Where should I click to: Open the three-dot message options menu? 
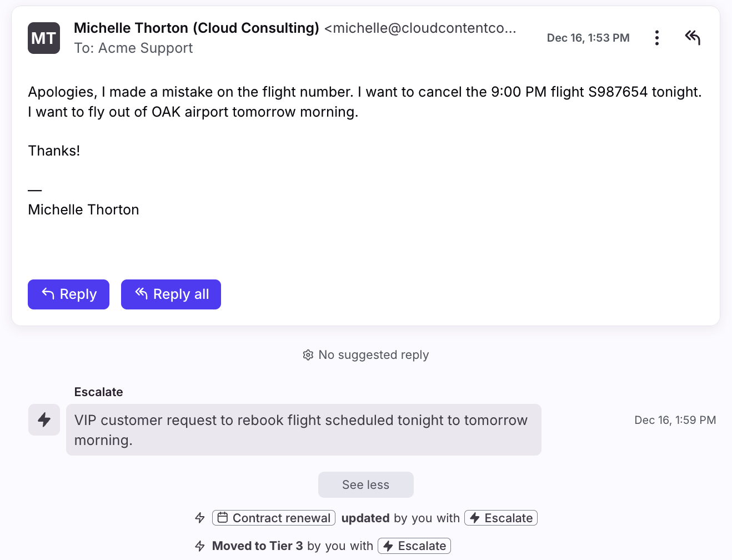pos(657,38)
